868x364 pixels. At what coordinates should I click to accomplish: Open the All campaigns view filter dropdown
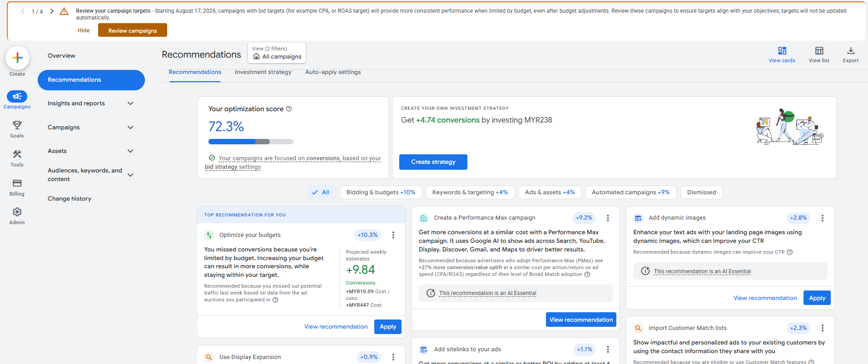[277, 53]
